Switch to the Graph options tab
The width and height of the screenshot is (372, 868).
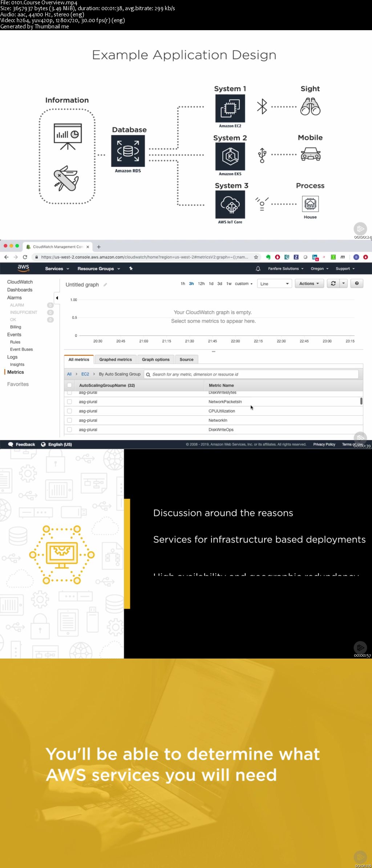(x=155, y=360)
